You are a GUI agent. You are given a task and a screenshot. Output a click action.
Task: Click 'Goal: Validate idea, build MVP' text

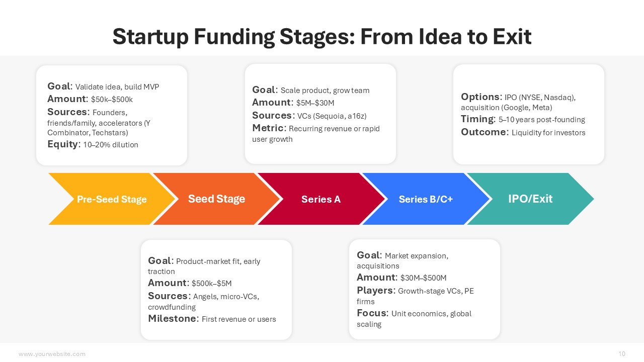103,86
